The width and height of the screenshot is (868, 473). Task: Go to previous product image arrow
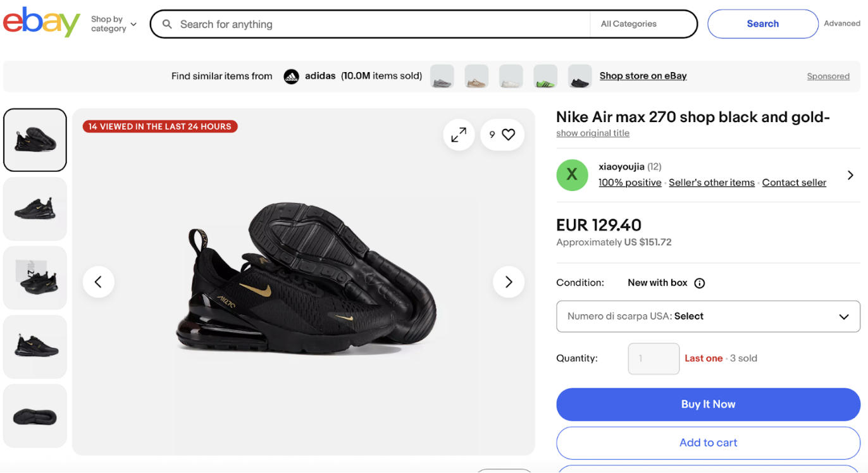[x=99, y=282]
